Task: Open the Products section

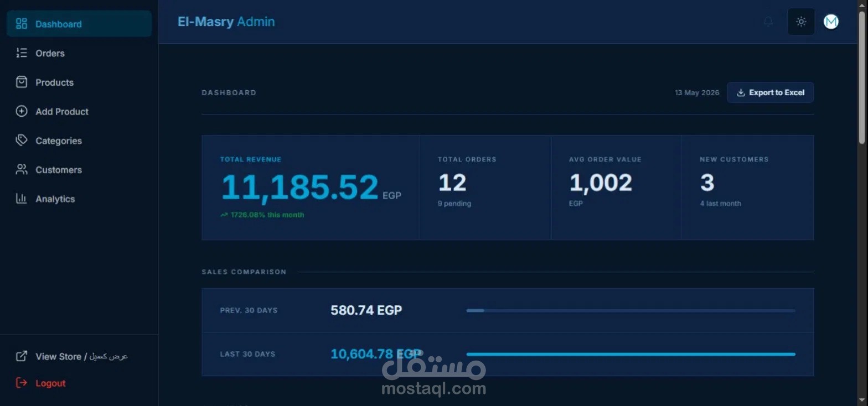Action: (79, 82)
